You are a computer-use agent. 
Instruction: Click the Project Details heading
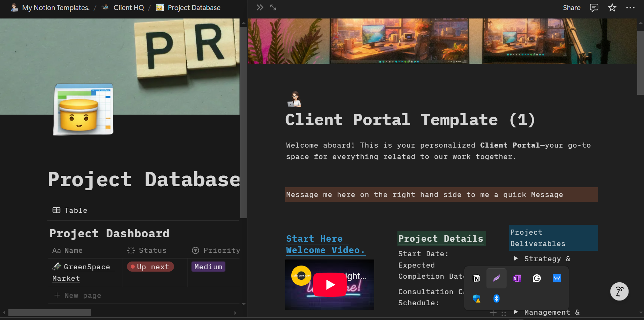(441, 239)
